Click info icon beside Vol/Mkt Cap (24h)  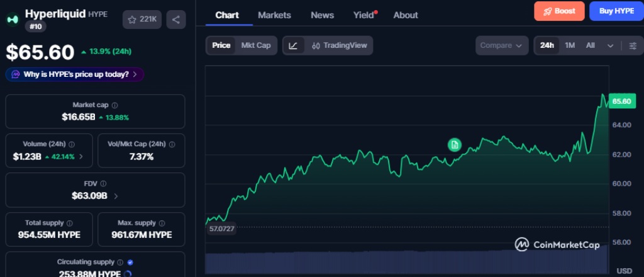(x=172, y=144)
